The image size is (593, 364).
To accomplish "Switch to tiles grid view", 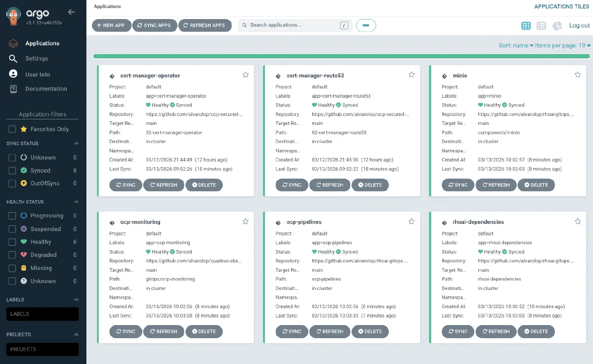I will pyautogui.click(x=526, y=25).
